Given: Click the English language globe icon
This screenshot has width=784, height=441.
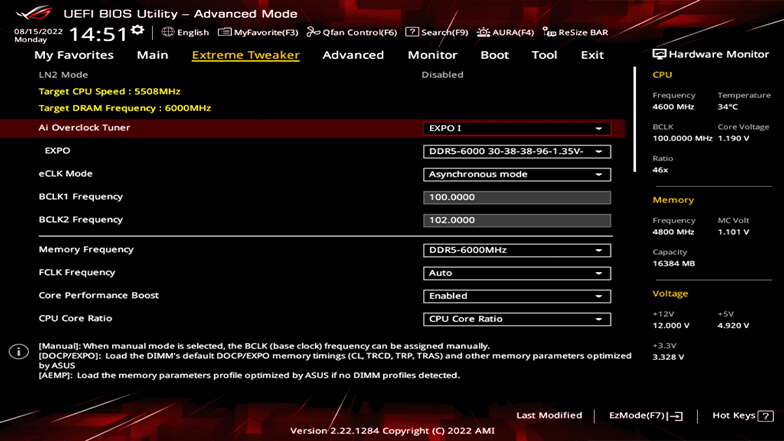Looking at the screenshot, I should click(x=168, y=32).
